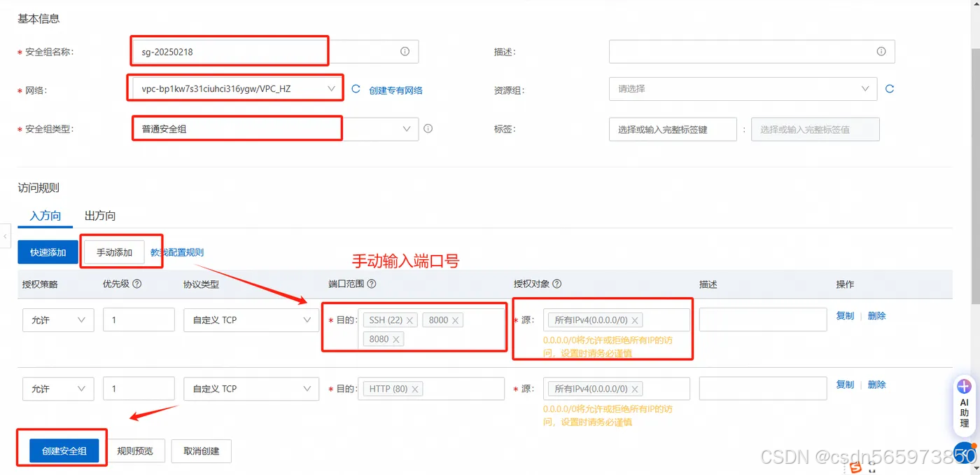Click 删除 in the HTTP rule row

tap(876, 385)
